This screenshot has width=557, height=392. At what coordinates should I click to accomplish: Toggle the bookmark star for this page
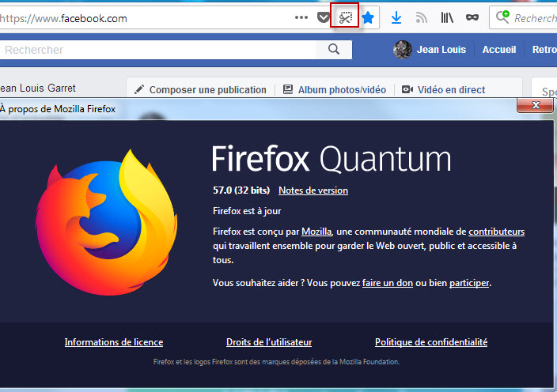pyautogui.click(x=368, y=17)
